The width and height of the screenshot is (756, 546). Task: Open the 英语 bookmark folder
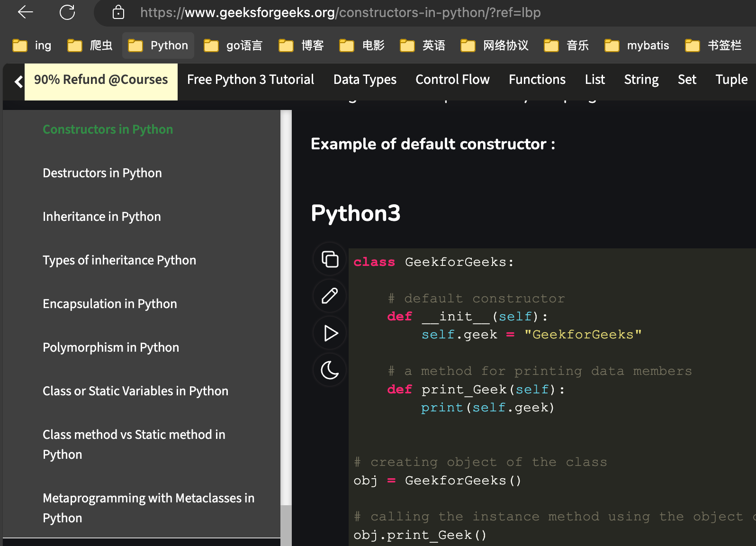[423, 45]
